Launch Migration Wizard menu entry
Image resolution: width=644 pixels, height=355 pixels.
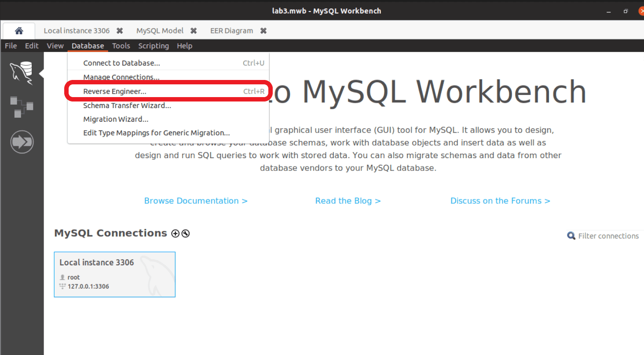pyautogui.click(x=168, y=119)
